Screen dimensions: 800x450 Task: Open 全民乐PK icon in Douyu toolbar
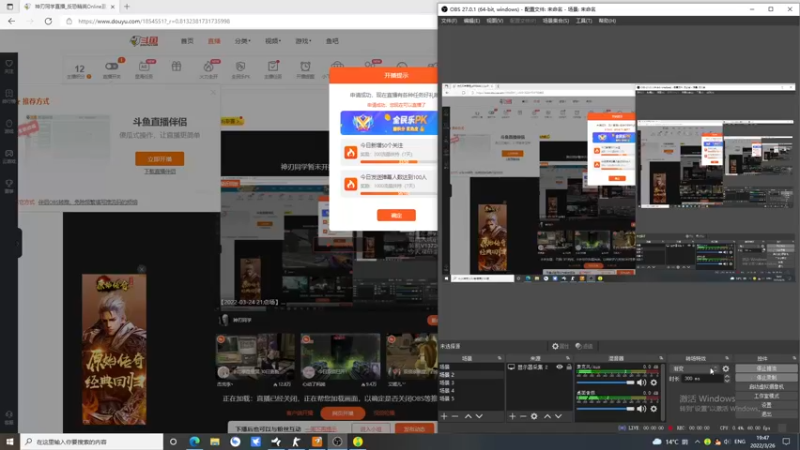240,69
